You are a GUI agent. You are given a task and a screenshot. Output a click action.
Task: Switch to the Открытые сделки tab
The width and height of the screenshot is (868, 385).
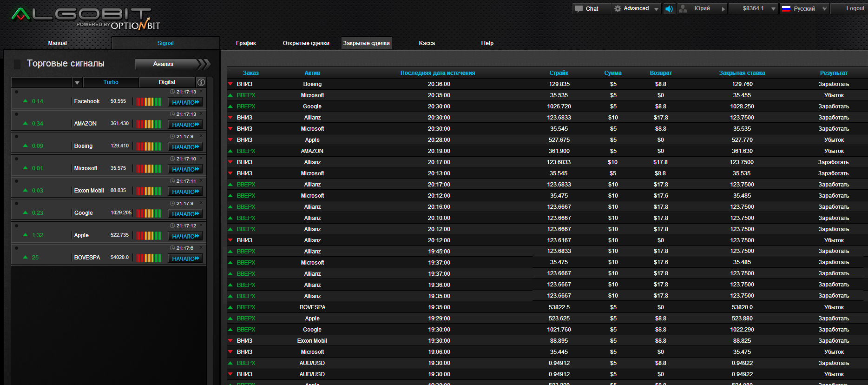coord(306,43)
